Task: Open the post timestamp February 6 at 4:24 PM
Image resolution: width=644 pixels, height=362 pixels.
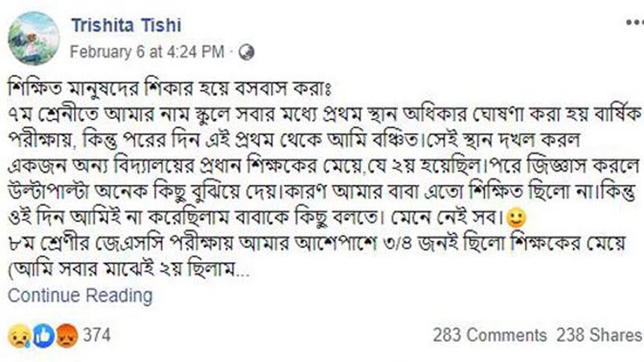Action: (147, 52)
